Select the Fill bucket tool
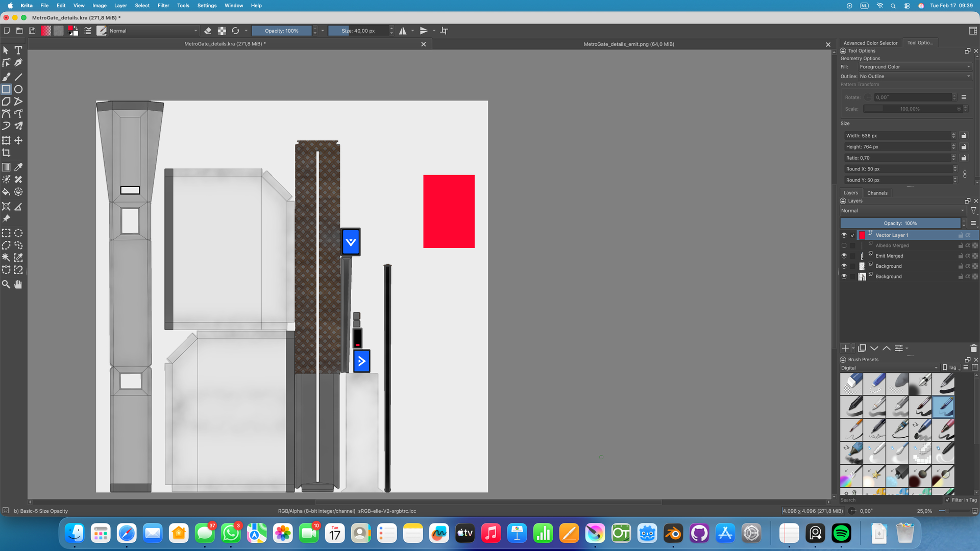This screenshot has width=980, height=551. (6, 192)
